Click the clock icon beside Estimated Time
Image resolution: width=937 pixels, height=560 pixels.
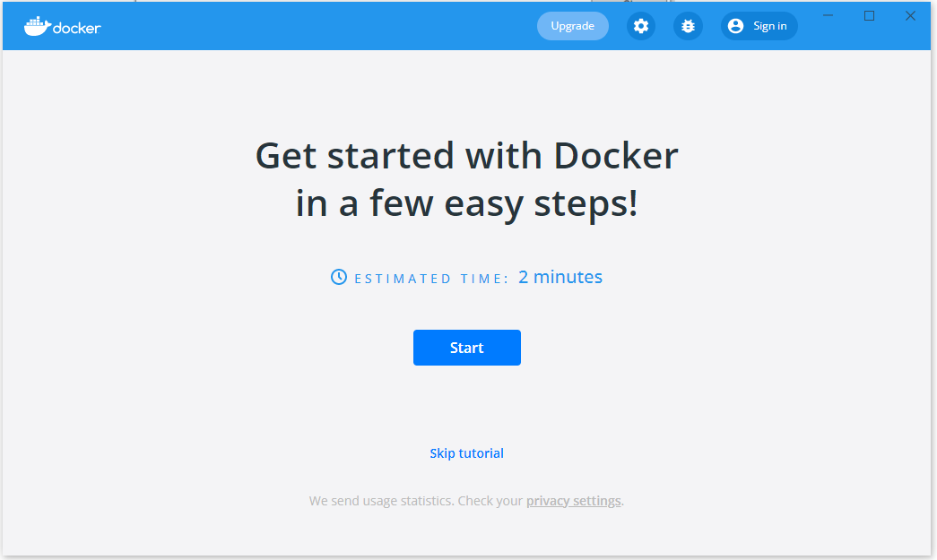click(x=339, y=277)
